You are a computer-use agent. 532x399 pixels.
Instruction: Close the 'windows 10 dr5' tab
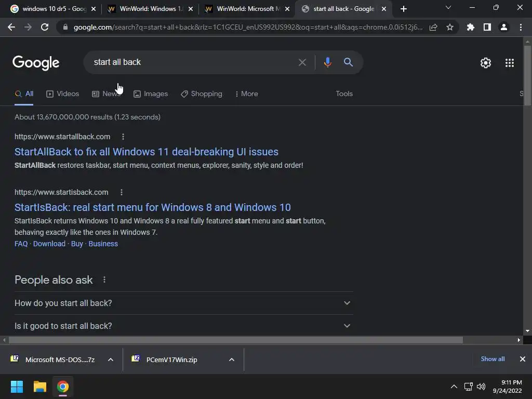94,9
